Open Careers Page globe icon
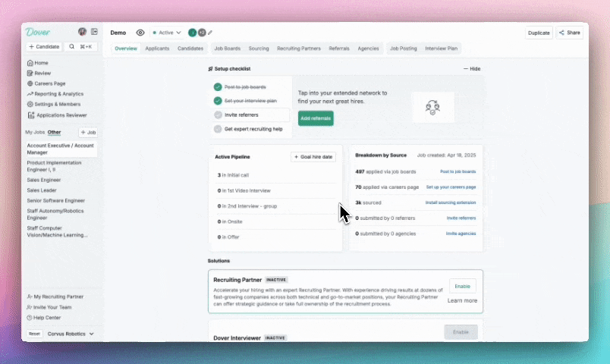This screenshot has height=364, width=610. pos(30,83)
